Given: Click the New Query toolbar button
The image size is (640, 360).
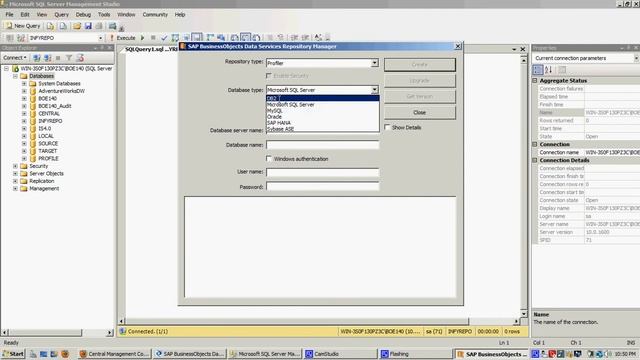Looking at the screenshot, I should coord(23,26).
